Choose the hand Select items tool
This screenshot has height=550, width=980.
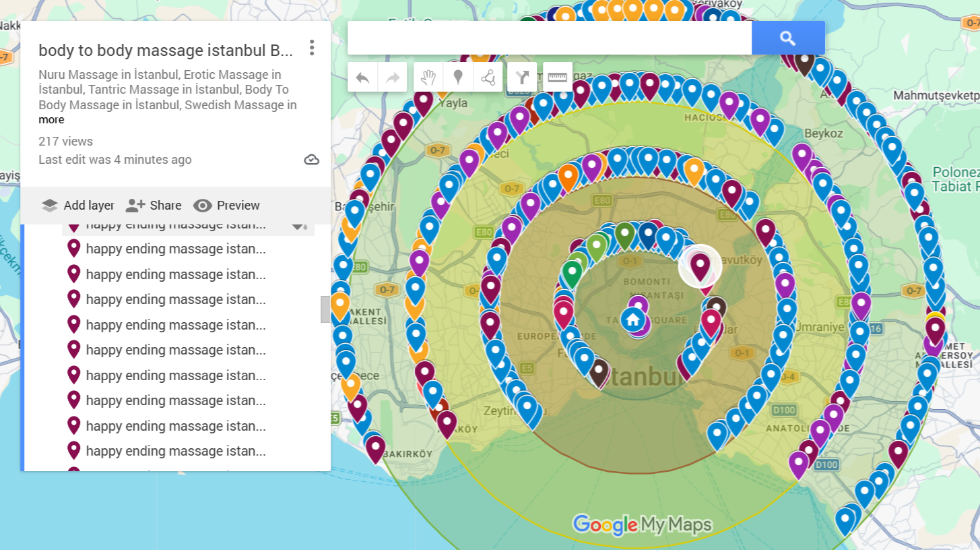[x=428, y=78]
